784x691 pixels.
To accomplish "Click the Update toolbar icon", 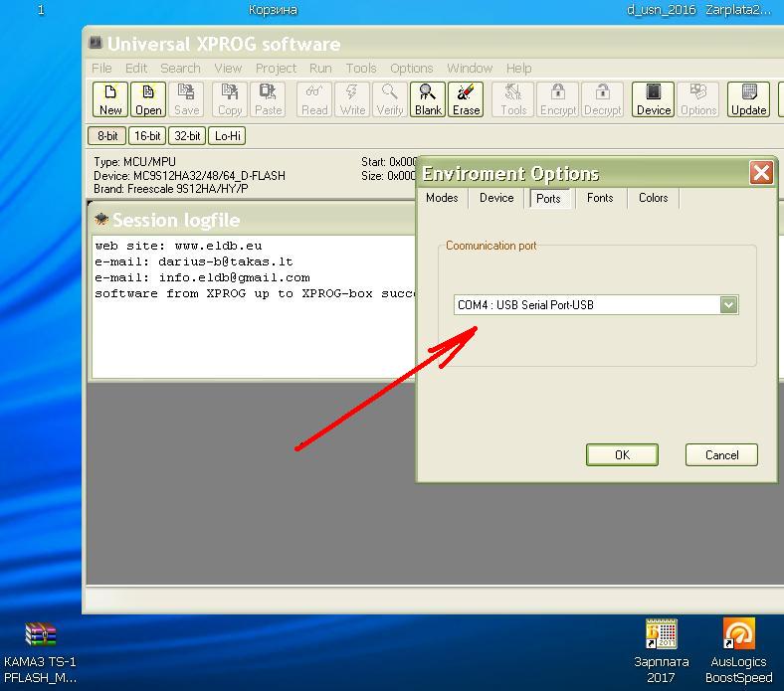I will (x=748, y=99).
